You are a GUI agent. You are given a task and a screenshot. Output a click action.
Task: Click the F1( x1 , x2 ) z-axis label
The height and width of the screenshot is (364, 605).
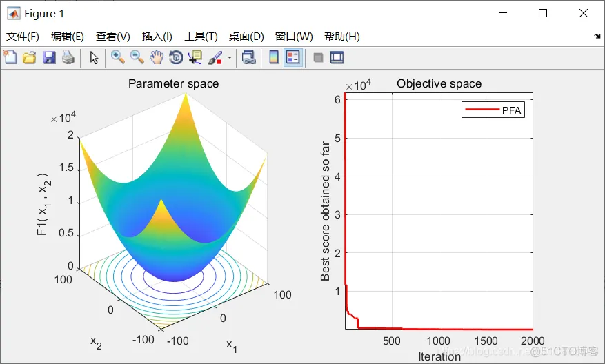click(44, 204)
